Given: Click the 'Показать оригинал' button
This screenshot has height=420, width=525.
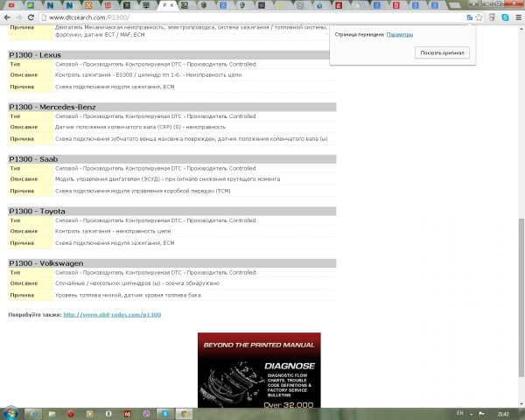Looking at the screenshot, I should pos(442,52).
